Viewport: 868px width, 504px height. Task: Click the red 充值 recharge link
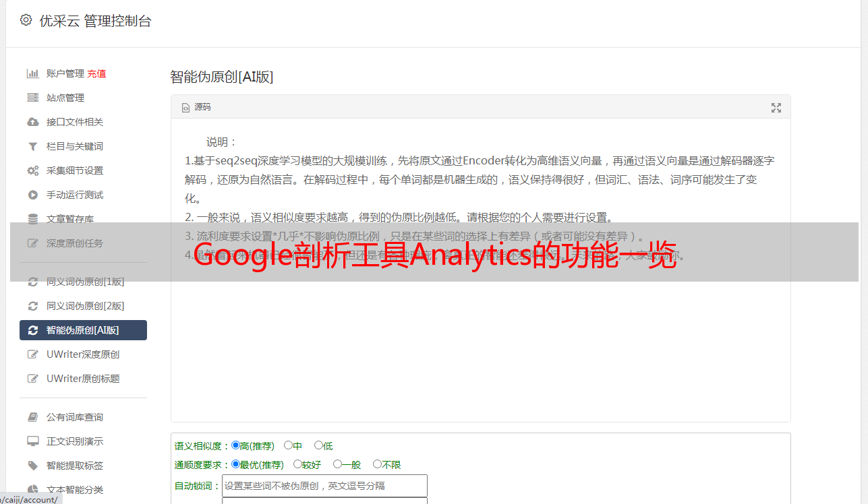(x=96, y=73)
